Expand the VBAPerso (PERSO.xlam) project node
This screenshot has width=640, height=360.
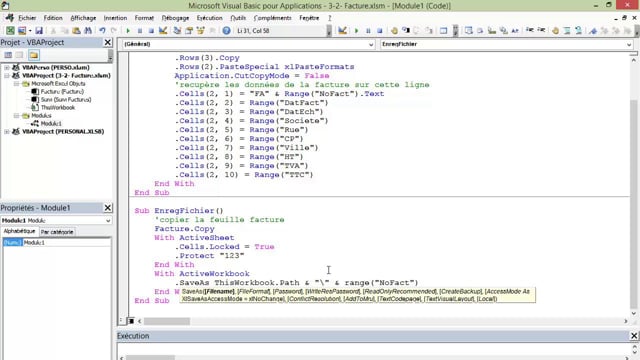tap(7, 68)
